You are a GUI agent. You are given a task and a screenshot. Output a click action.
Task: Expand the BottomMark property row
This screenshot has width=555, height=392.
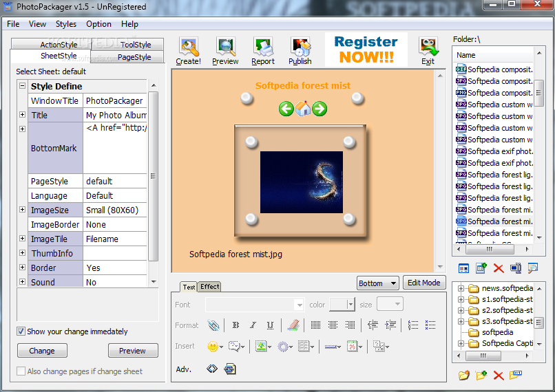(22, 129)
